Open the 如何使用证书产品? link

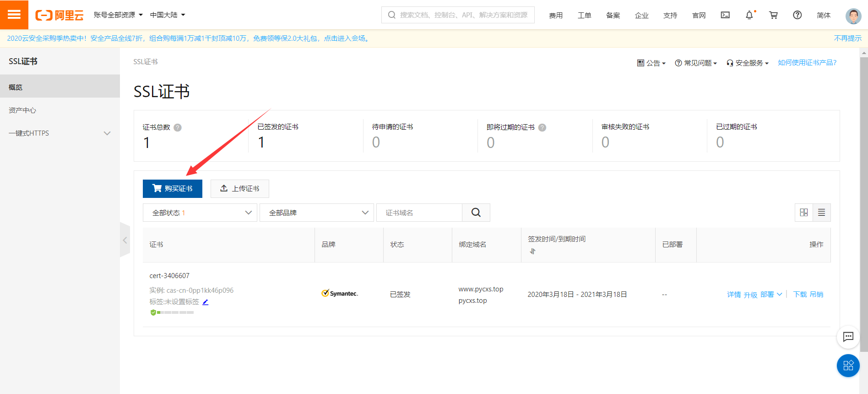coord(807,63)
